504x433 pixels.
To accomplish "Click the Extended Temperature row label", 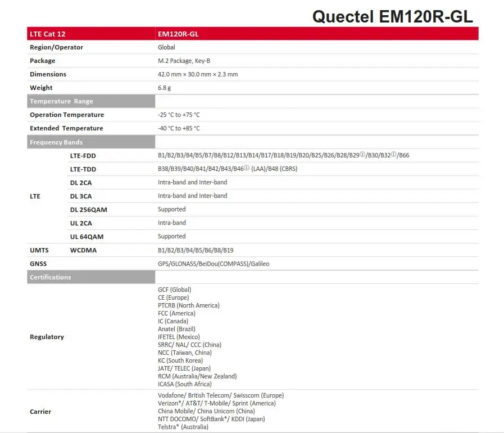I will click(66, 128).
